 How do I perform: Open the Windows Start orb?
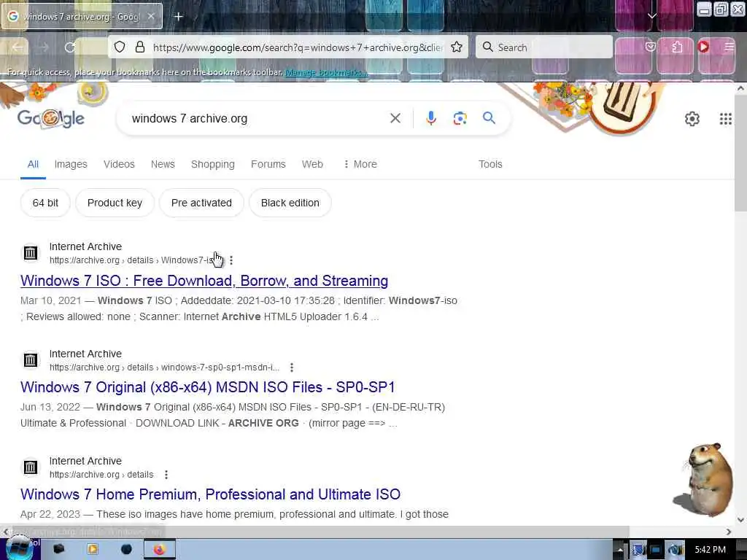tap(19, 548)
